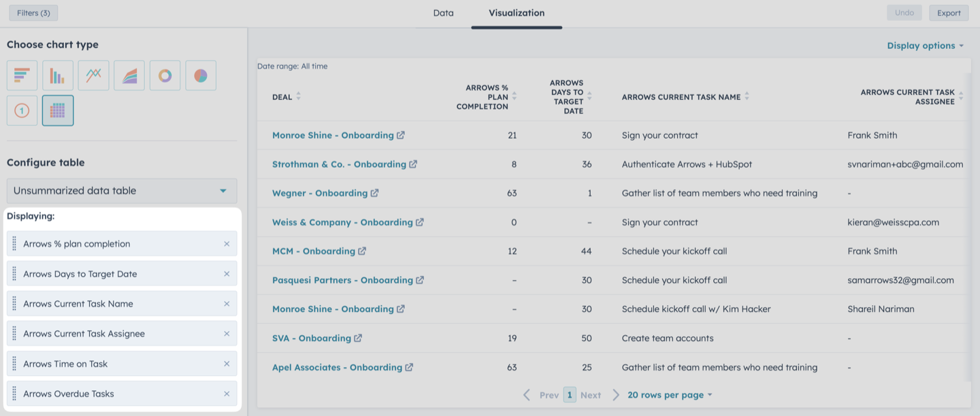Remove Arrows % plan completion column
980x416 pixels.
227,244
